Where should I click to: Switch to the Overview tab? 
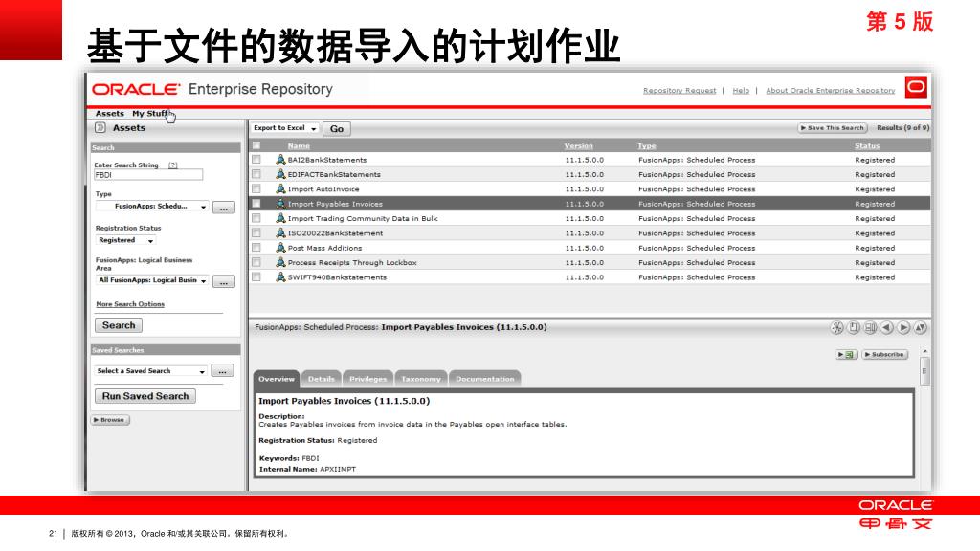[x=277, y=379]
